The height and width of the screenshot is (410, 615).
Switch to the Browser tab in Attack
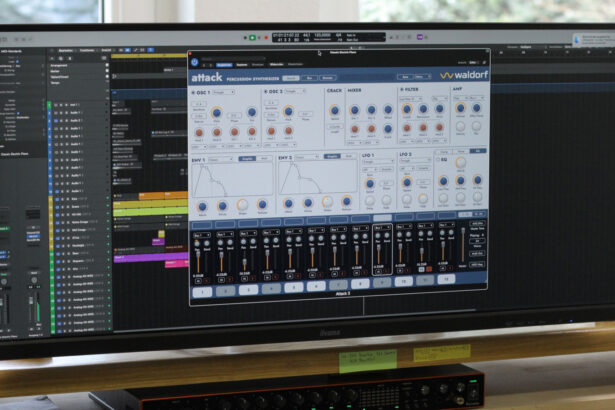(x=327, y=78)
